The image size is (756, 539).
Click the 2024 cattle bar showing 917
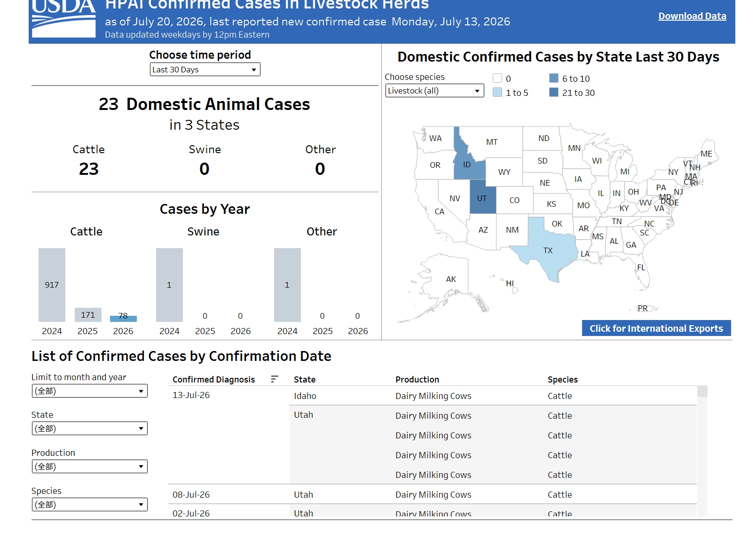coord(52,285)
